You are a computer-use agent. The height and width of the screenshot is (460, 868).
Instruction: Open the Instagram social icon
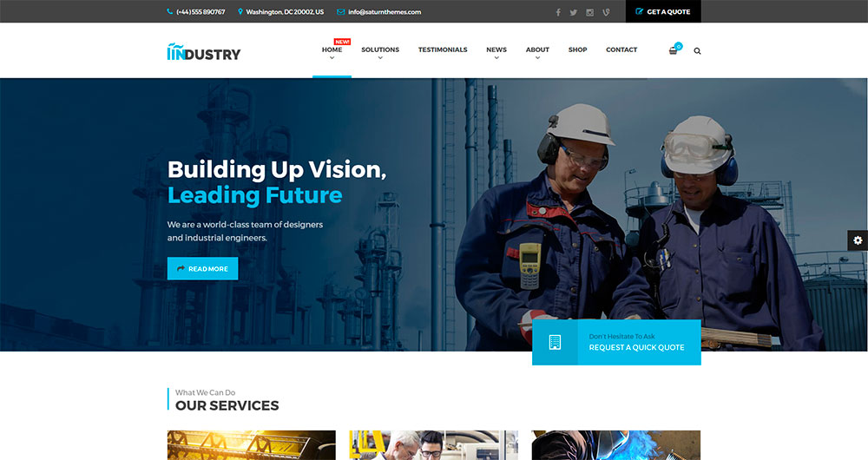[x=589, y=12]
